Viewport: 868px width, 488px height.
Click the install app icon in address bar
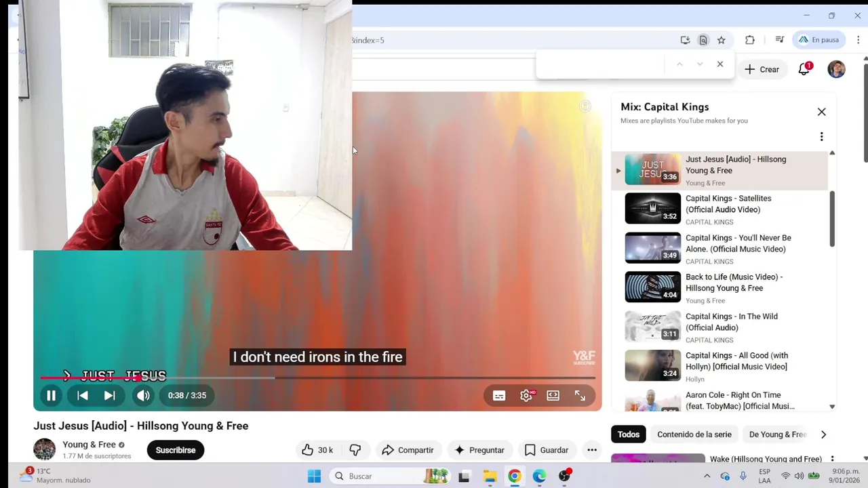pos(686,40)
